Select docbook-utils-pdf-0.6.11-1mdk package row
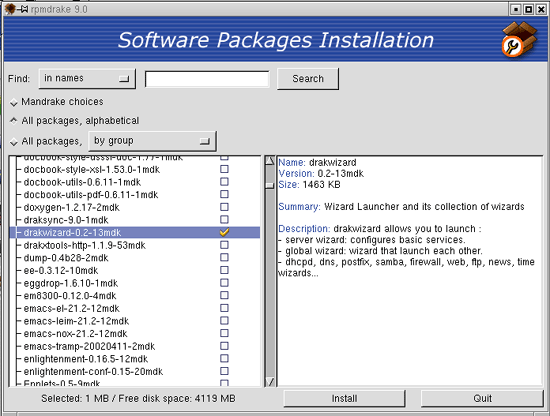Screen dimensions: 550x416 tap(135, 195)
